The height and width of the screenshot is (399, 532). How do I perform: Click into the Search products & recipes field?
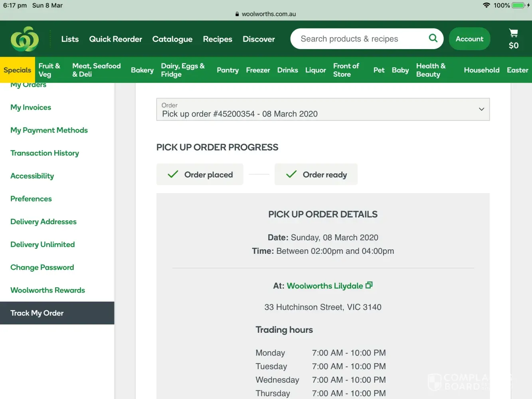[359, 39]
